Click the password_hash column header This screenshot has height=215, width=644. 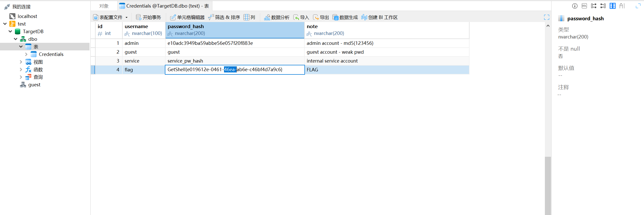point(235,30)
